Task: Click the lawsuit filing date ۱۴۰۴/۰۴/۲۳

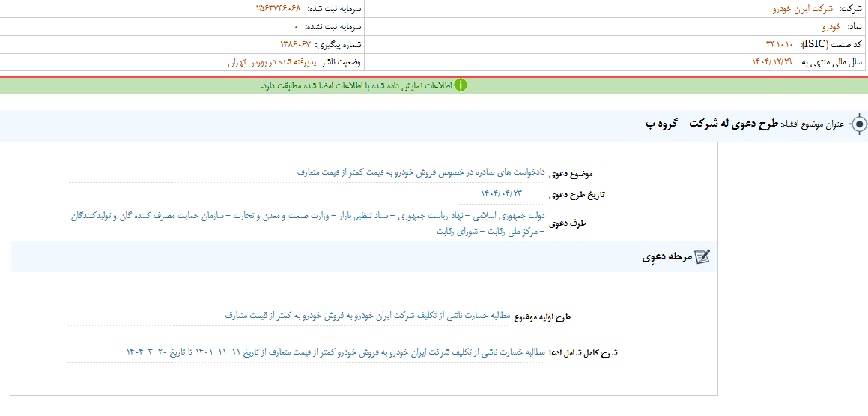Action: pyautogui.click(x=502, y=193)
